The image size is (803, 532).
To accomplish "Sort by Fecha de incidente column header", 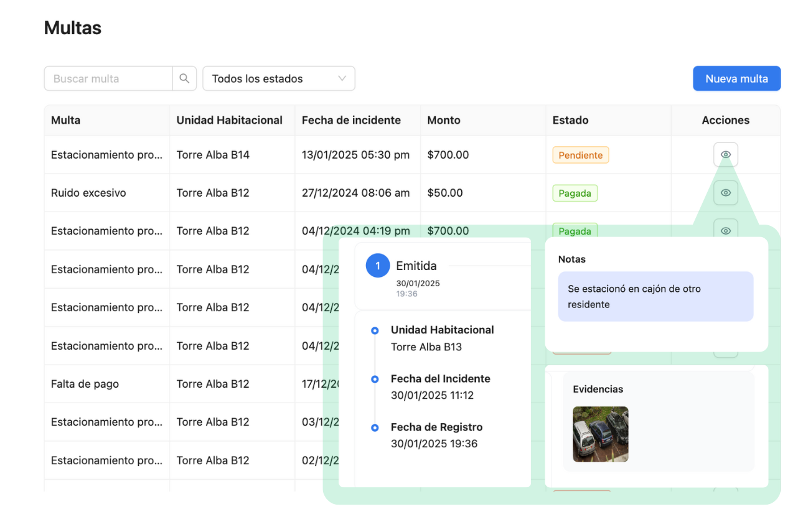I will (351, 120).
